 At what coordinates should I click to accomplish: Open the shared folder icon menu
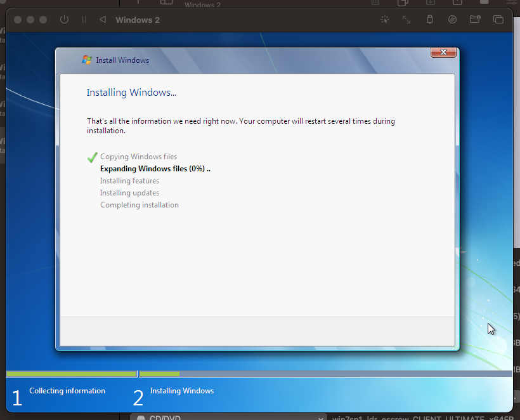pos(475,19)
